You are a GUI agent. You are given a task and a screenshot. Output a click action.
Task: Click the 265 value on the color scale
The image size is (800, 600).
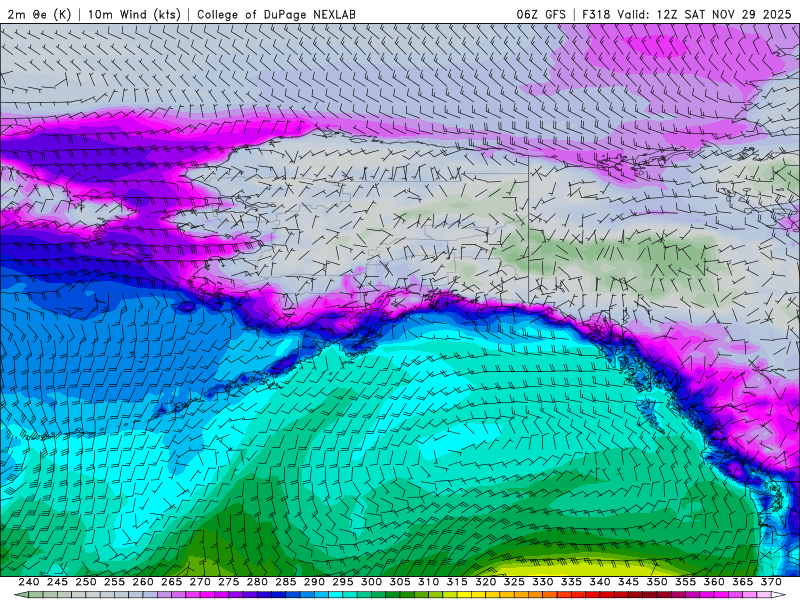tap(171, 582)
